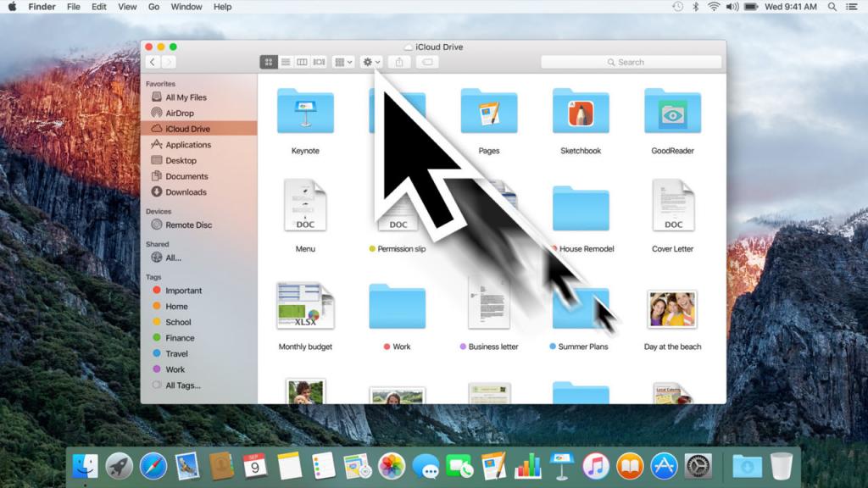
Task: Open the Go menu in the menu bar
Action: [x=153, y=6]
